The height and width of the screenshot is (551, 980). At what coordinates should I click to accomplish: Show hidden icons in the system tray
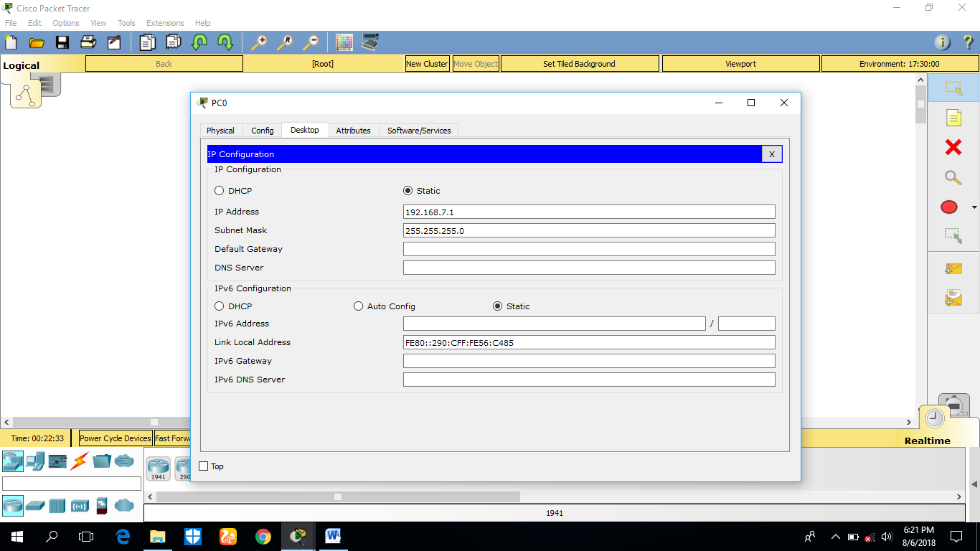pos(834,536)
